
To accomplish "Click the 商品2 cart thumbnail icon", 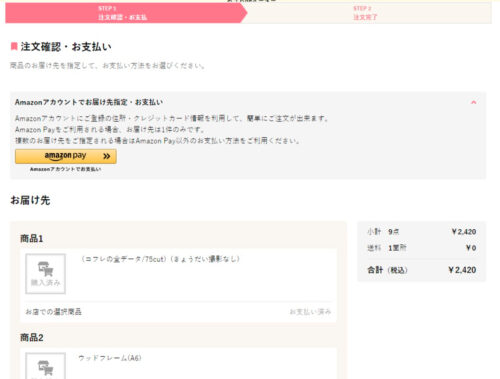I will click(x=46, y=366).
